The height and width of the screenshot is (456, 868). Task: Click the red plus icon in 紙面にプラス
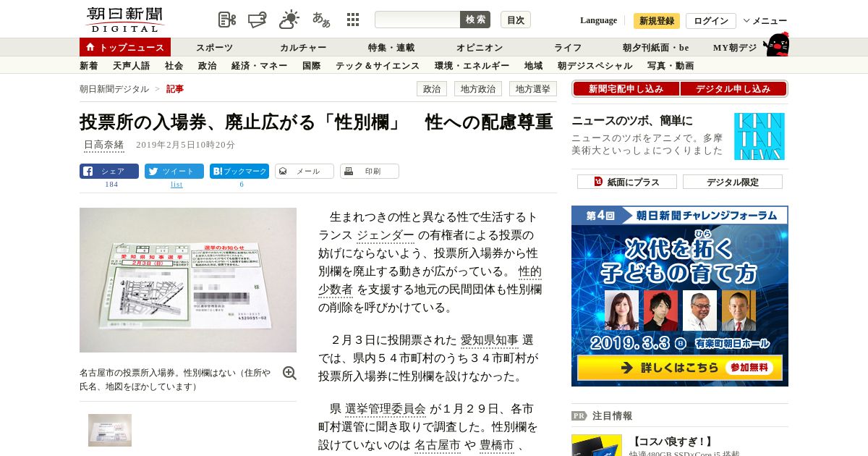[x=598, y=182]
